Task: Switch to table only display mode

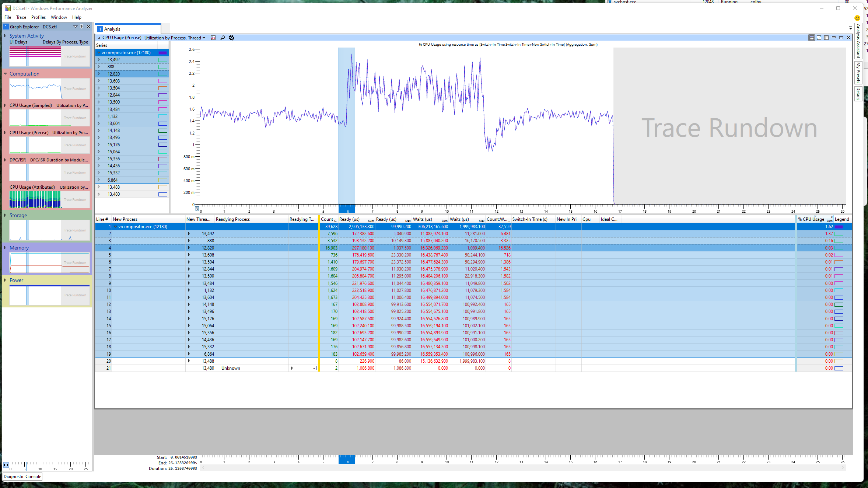Action: [826, 38]
